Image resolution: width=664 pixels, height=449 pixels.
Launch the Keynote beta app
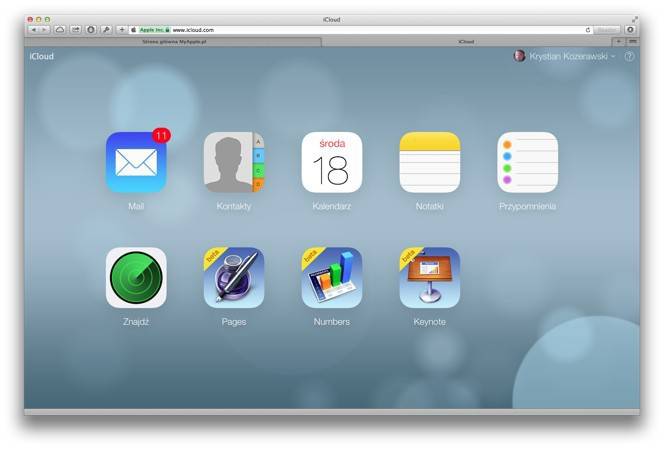coord(429,278)
